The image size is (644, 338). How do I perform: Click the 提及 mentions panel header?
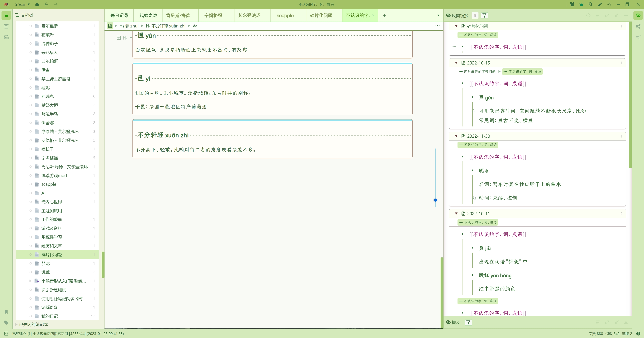(x=455, y=322)
